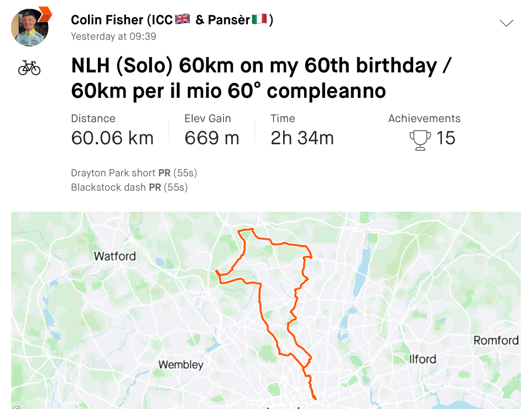The width and height of the screenshot is (532, 409).
Task: Click the 60.06 km distance stat
Action: click(x=112, y=138)
